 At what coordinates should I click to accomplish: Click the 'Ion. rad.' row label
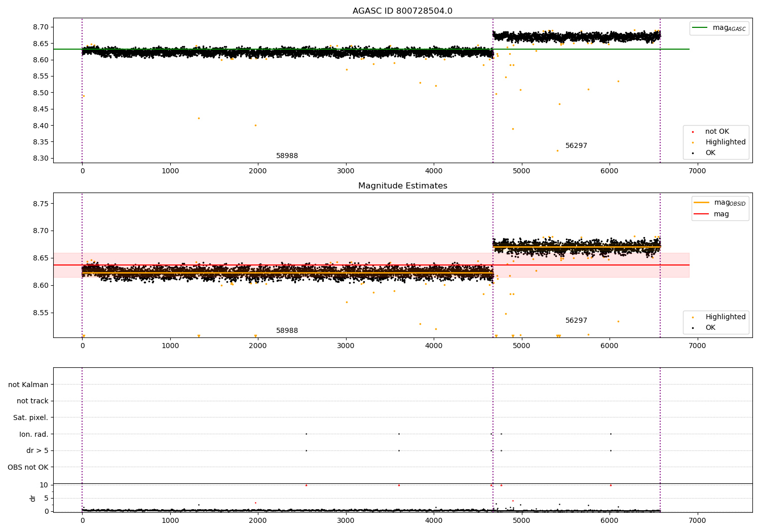[34, 434]
